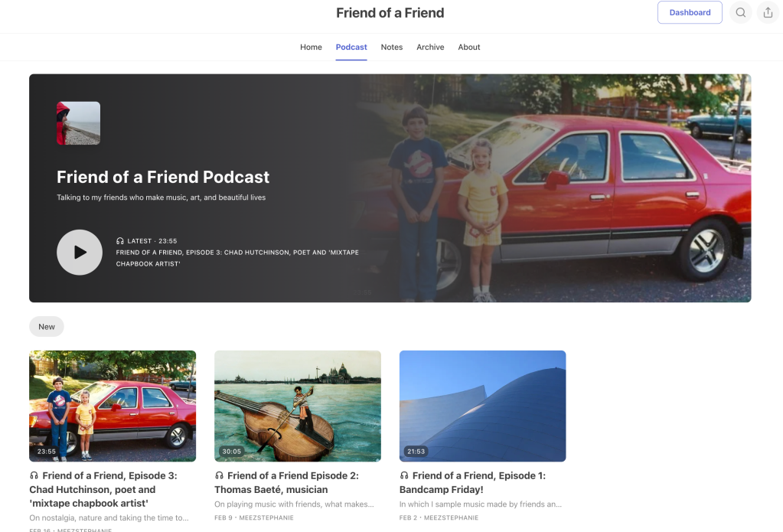783x532 pixels.
Task: Open the Dashboard button
Action: click(x=690, y=12)
